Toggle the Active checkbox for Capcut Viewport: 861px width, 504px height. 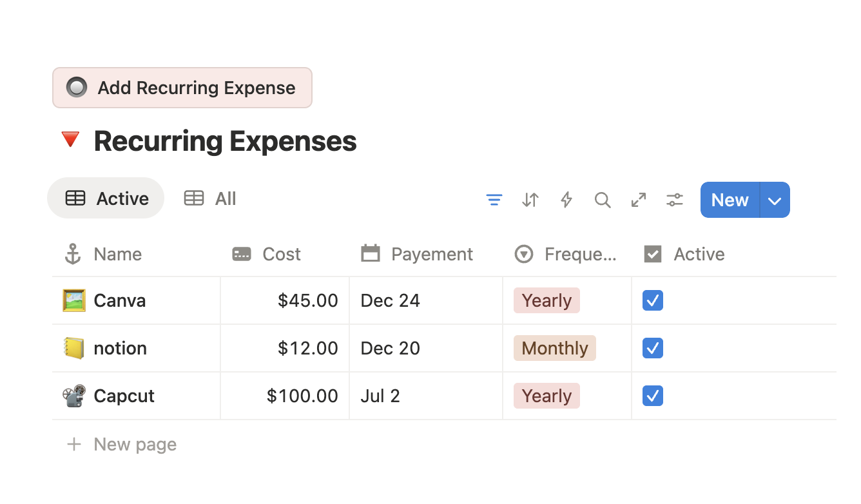(652, 396)
